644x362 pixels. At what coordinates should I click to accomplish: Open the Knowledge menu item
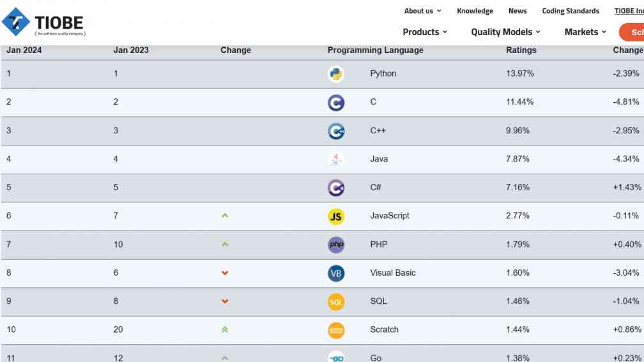[x=475, y=11]
